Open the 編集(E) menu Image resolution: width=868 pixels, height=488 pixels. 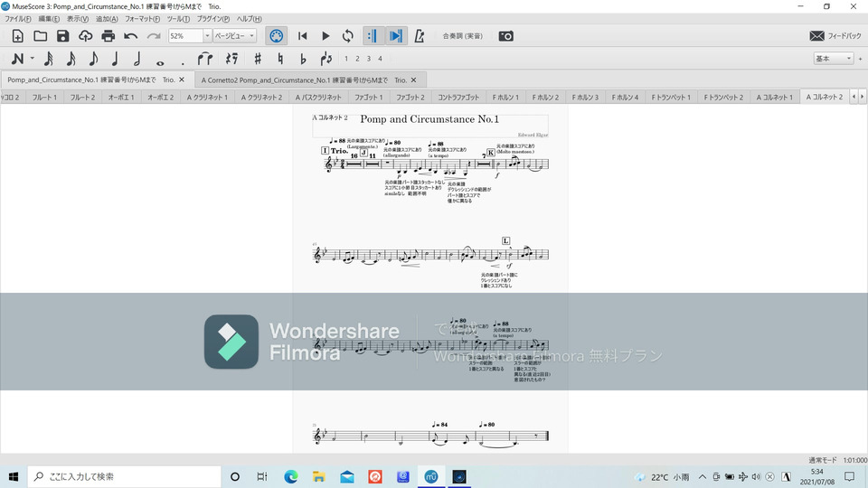coord(49,19)
